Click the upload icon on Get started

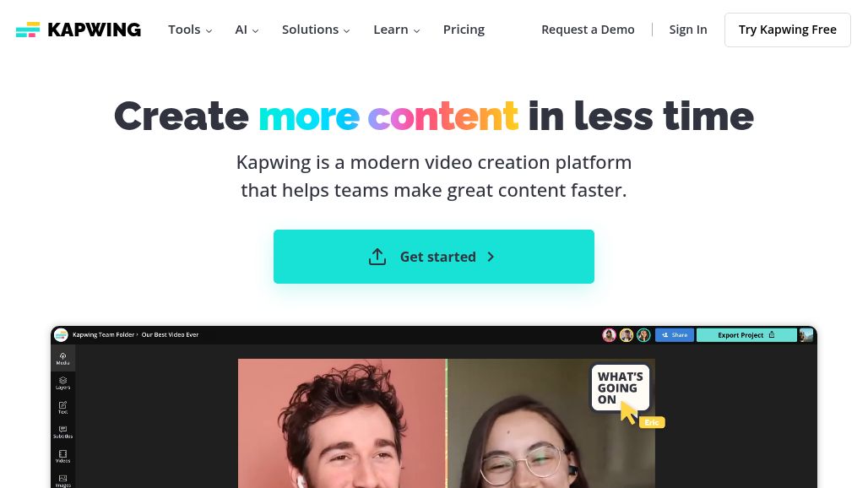click(x=377, y=256)
